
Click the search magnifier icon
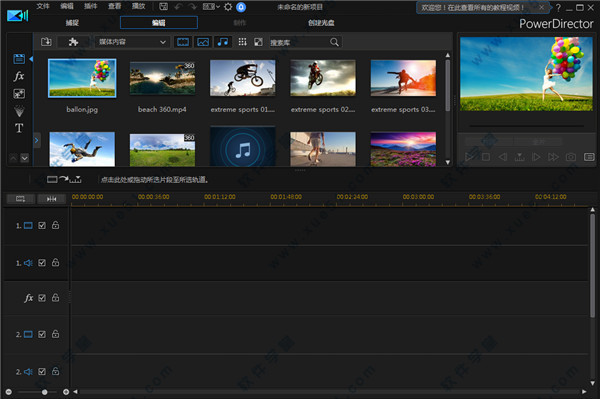click(x=334, y=42)
